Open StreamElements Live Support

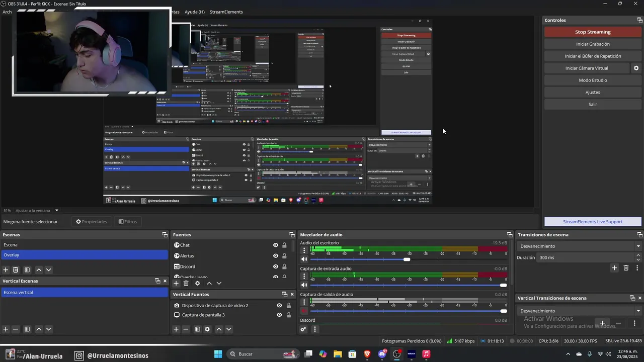tap(593, 222)
